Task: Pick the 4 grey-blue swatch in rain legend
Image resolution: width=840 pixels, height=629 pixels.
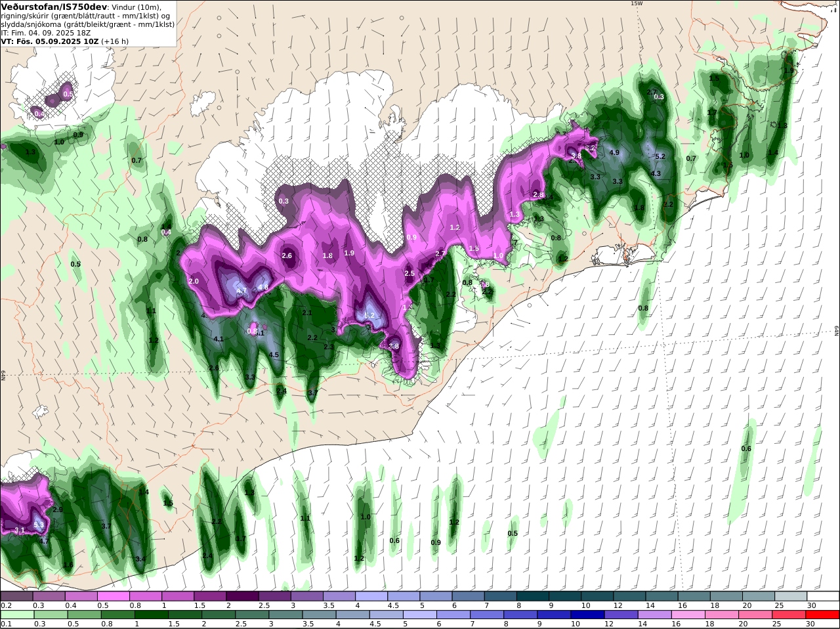Action: pyautogui.click(x=353, y=615)
